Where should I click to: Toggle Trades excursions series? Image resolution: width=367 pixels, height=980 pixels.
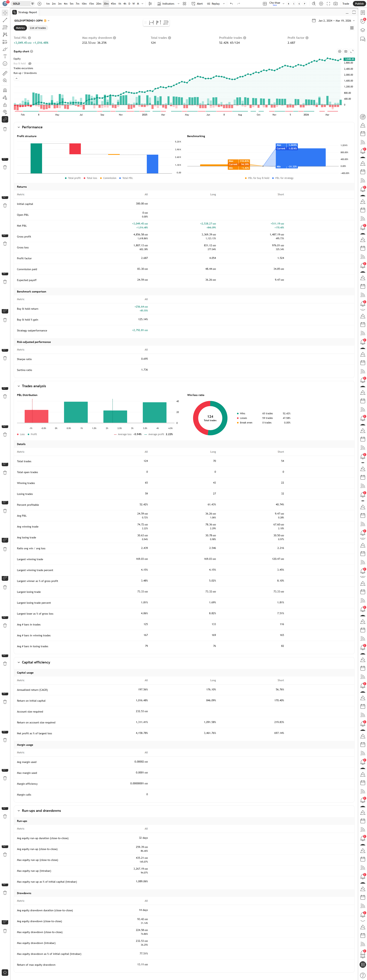click(x=23, y=69)
